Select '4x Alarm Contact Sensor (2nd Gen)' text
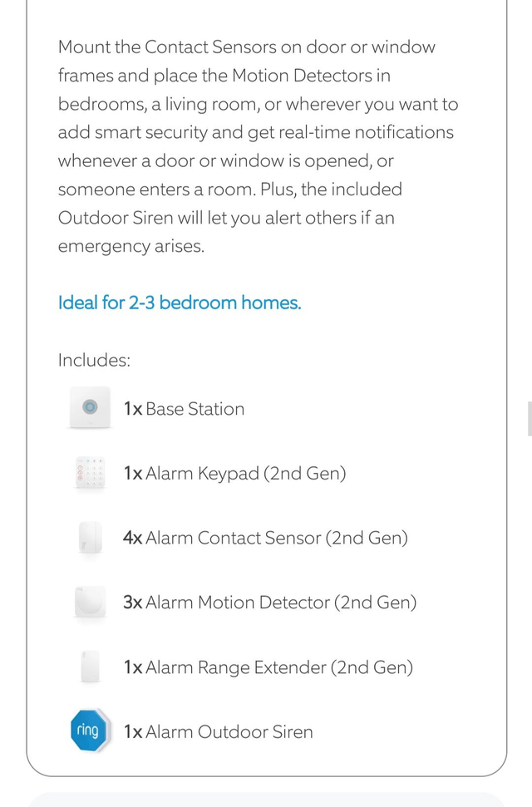Screen dimensions: 532x807 point(265,538)
